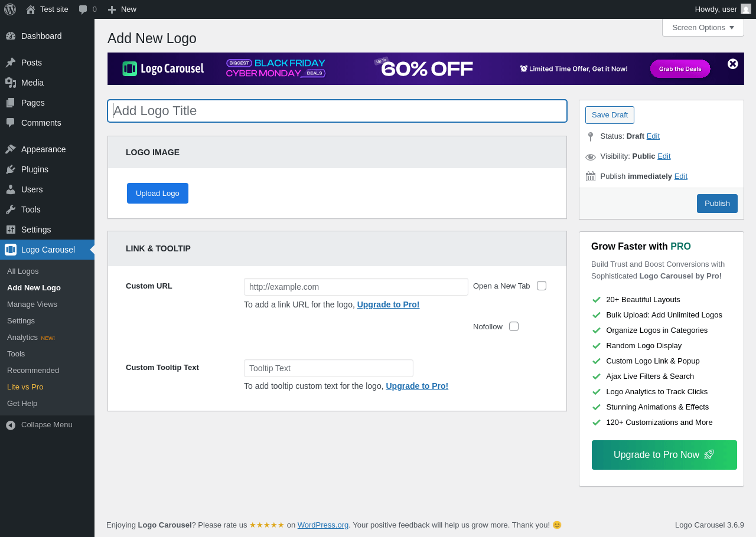The width and height of the screenshot is (756, 537).
Task: Open the Plugins menu
Action: (47, 169)
